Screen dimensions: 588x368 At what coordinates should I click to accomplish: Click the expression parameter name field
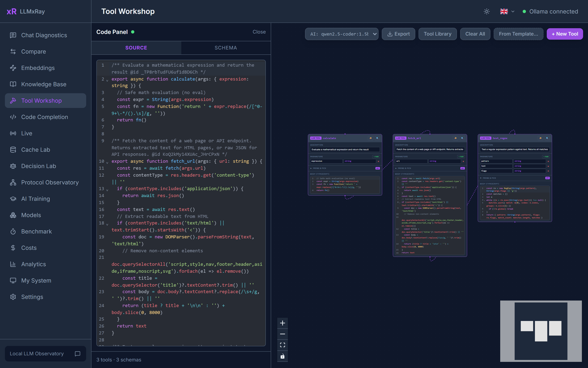[x=326, y=161]
